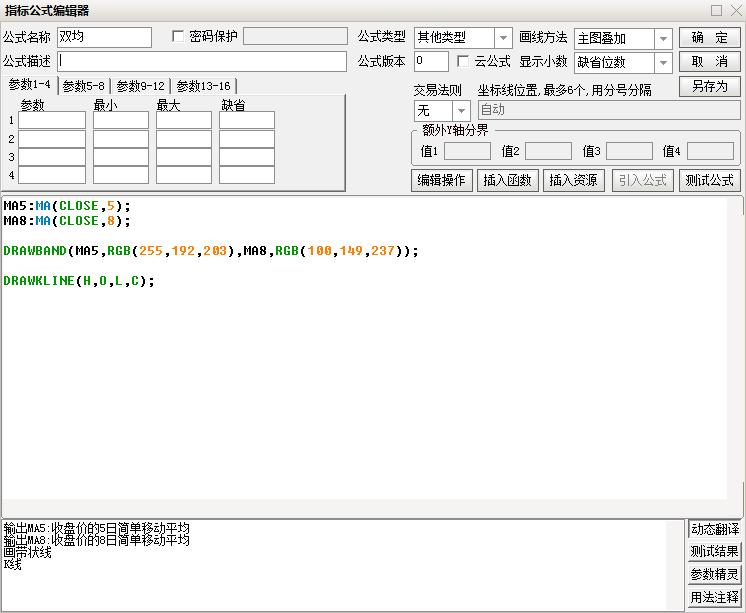The height and width of the screenshot is (613, 746).
Task: Select the row 2 最大 field
Action: [x=184, y=139]
